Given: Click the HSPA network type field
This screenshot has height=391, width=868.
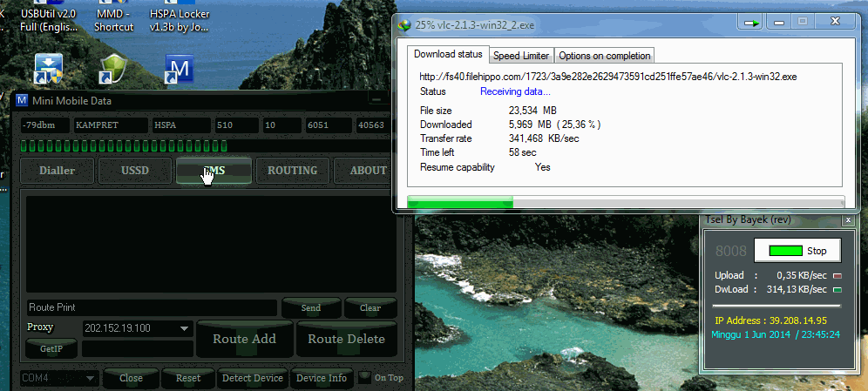Looking at the screenshot, I should point(181,125).
